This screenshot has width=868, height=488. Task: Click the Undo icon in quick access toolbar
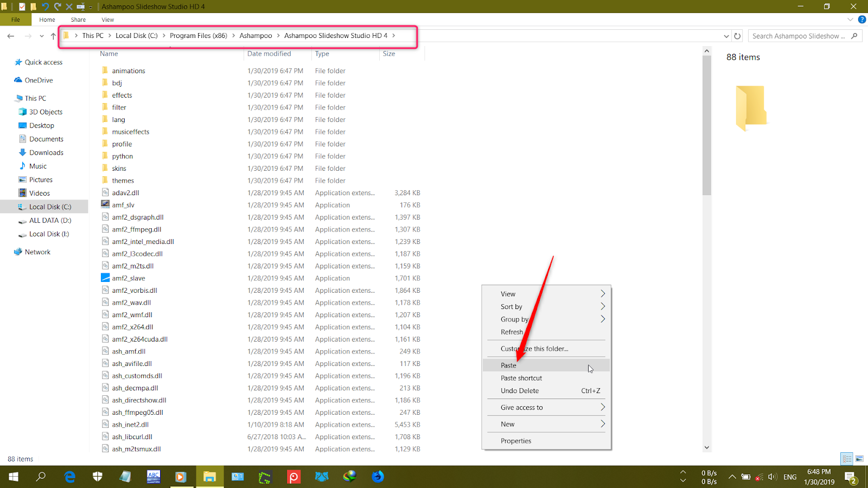(45, 7)
